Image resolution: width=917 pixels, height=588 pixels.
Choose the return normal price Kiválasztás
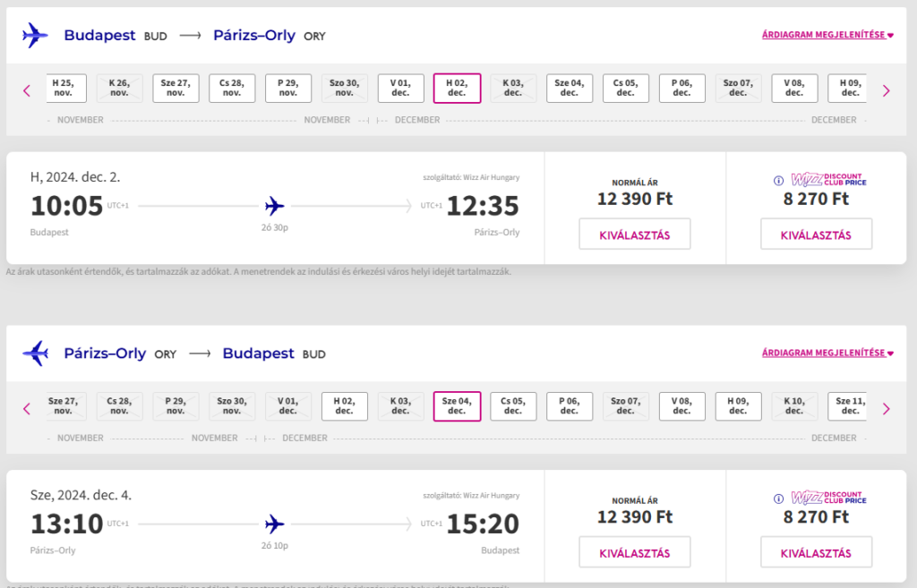(635, 552)
